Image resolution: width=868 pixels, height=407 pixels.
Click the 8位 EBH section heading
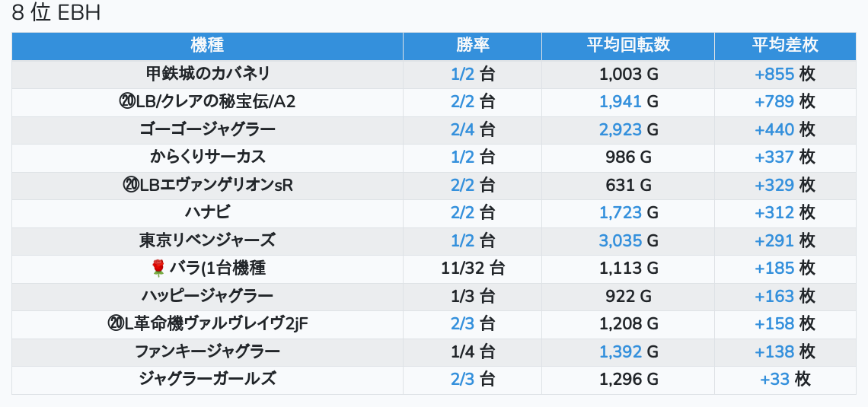click(x=57, y=14)
